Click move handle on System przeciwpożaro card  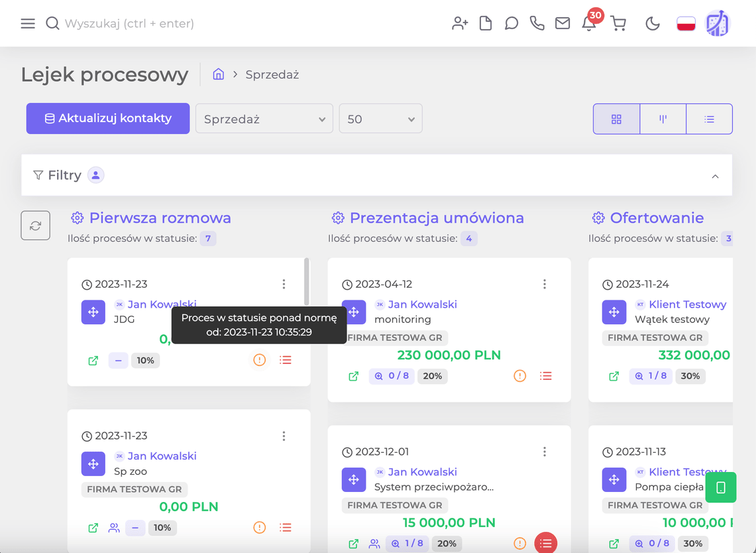(x=353, y=479)
